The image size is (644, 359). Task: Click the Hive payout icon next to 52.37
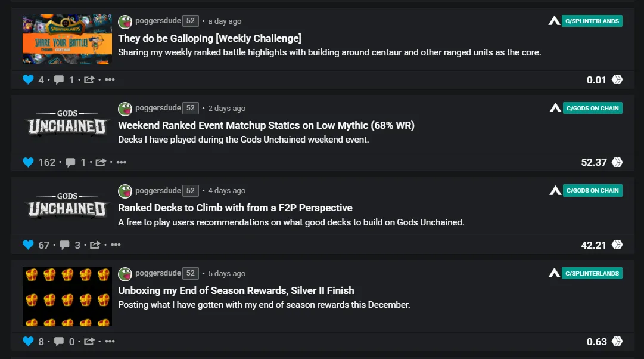(x=617, y=162)
